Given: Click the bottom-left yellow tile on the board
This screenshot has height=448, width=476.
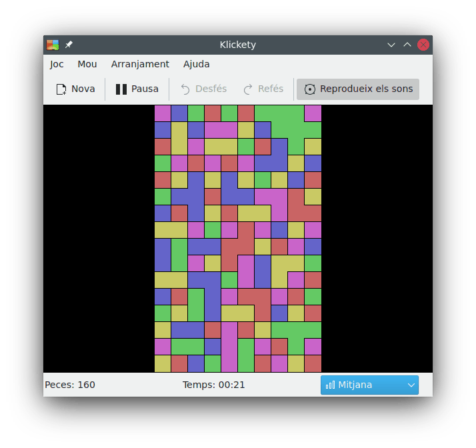Looking at the screenshot, I should [163, 363].
